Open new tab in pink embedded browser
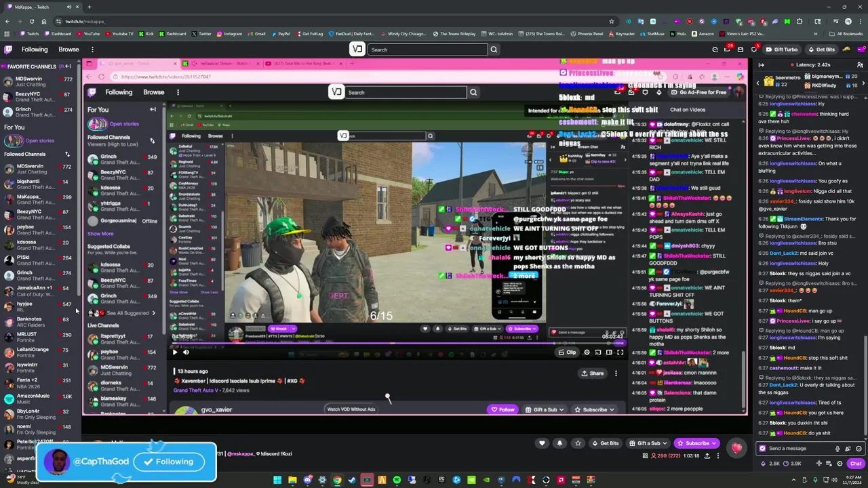Screen dimensions: 868x488 [x=351, y=64]
